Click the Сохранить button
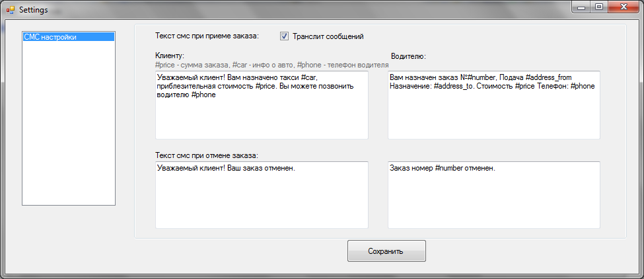This screenshot has width=644, height=279. click(x=386, y=251)
